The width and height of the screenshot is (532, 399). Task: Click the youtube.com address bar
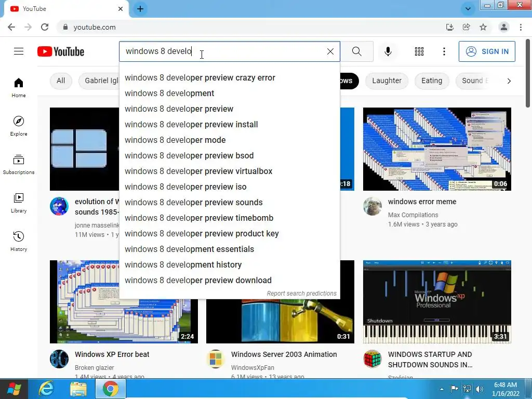click(x=251, y=27)
